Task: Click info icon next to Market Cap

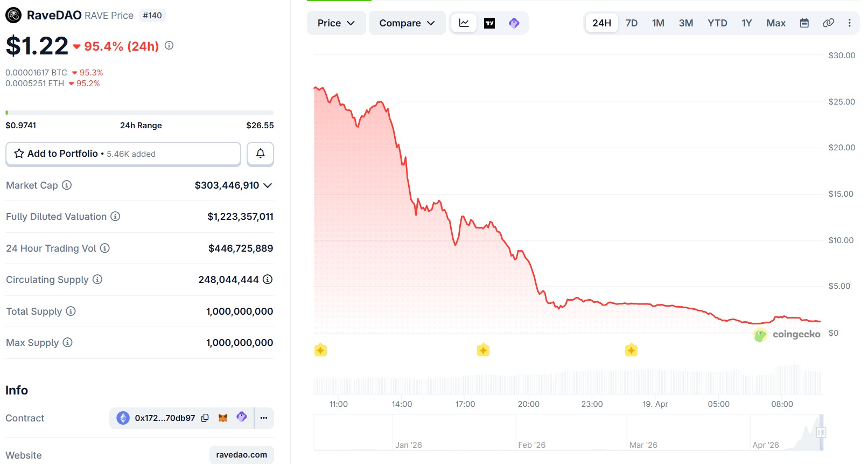Action: click(x=67, y=185)
